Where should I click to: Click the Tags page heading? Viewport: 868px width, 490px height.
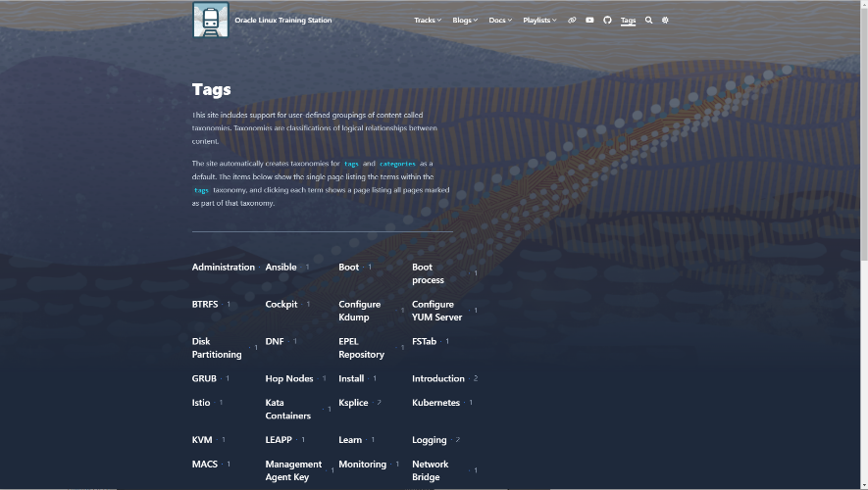click(x=212, y=89)
